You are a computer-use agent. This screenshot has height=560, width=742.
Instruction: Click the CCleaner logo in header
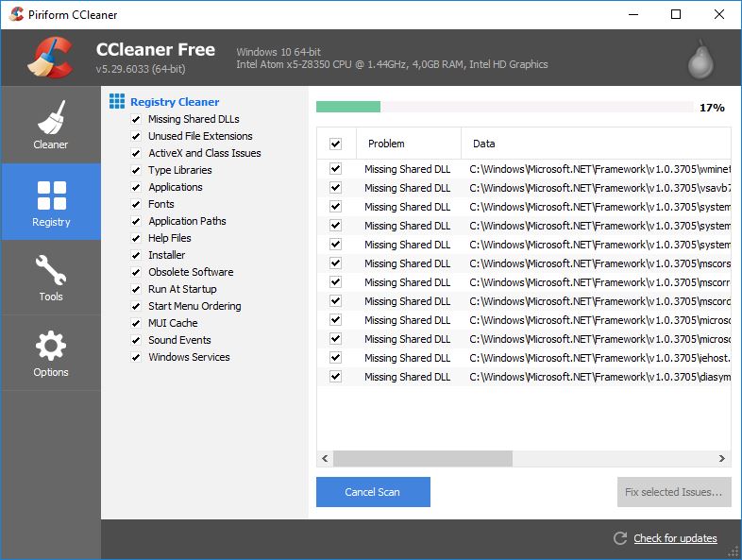click(50, 58)
